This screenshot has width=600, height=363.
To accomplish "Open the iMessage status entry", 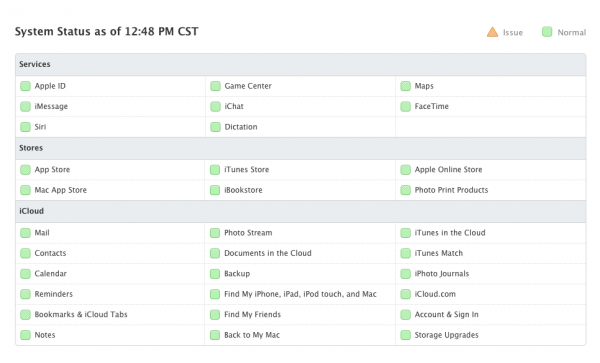I will point(51,106).
